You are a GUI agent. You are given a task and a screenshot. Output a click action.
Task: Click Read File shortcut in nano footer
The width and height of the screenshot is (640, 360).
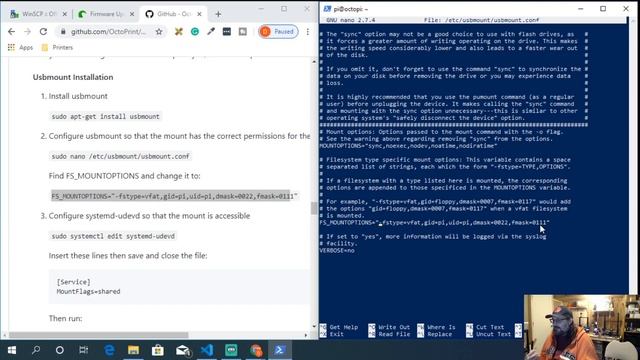pos(389,334)
